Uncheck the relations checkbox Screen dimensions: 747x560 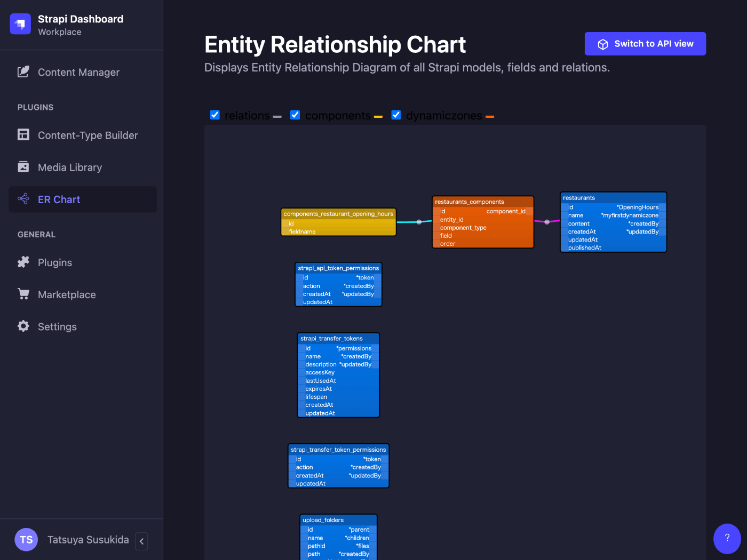(215, 115)
